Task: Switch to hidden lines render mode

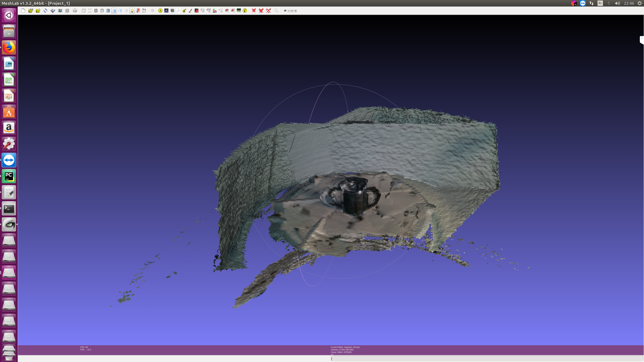Action: [x=102, y=11]
